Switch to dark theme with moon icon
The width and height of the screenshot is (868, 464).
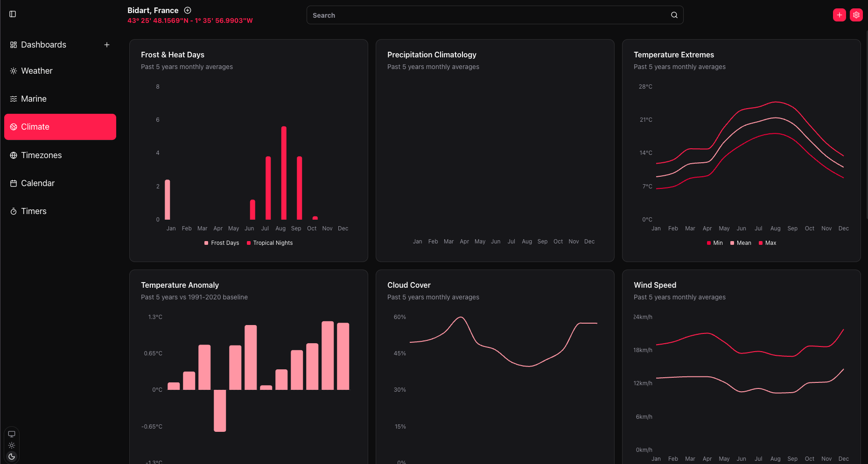tap(12, 457)
